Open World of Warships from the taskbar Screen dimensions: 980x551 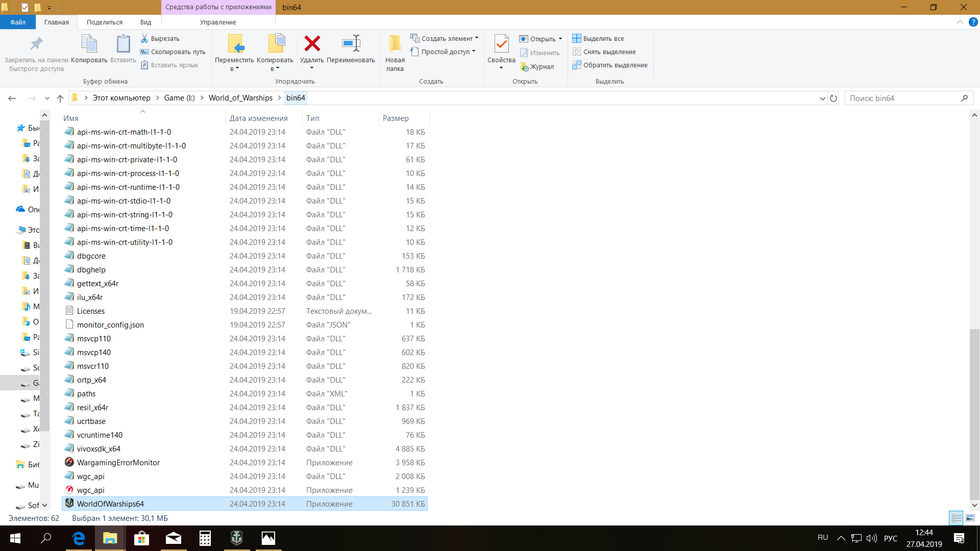pyautogui.click(x=237, y=538)
